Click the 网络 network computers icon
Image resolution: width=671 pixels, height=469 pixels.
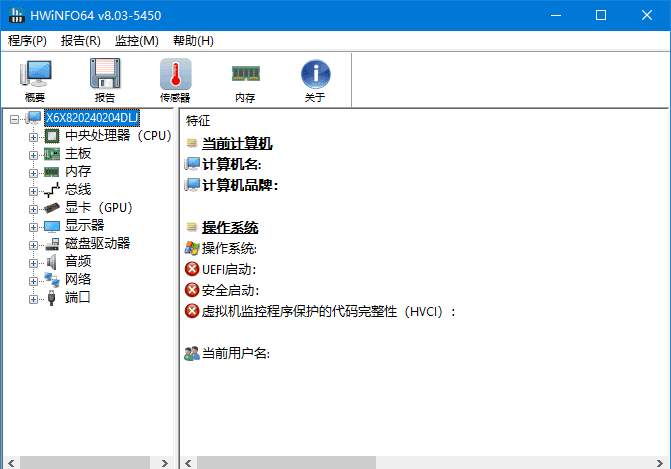coord(52,280)
